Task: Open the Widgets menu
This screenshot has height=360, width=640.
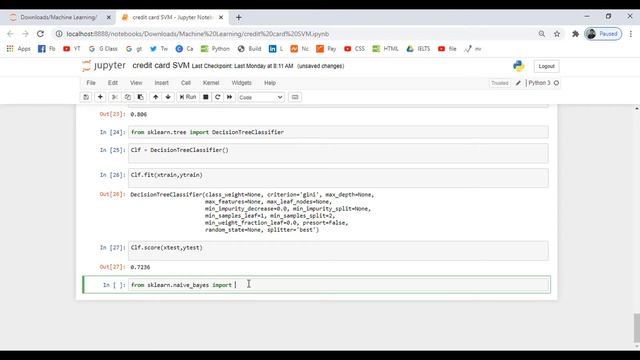Action: 242,83
